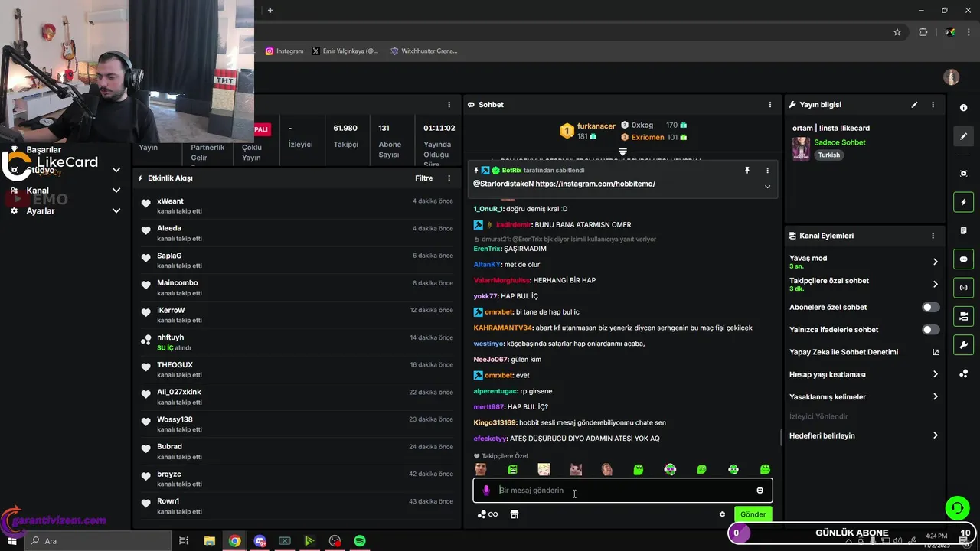Click the Windows taskbar search box Ara
This screenshot has height=551, width=980.
[x=98, y=541]
